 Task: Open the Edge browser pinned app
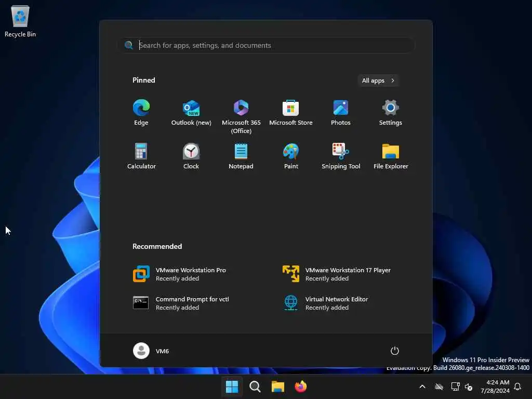[141, 113]
